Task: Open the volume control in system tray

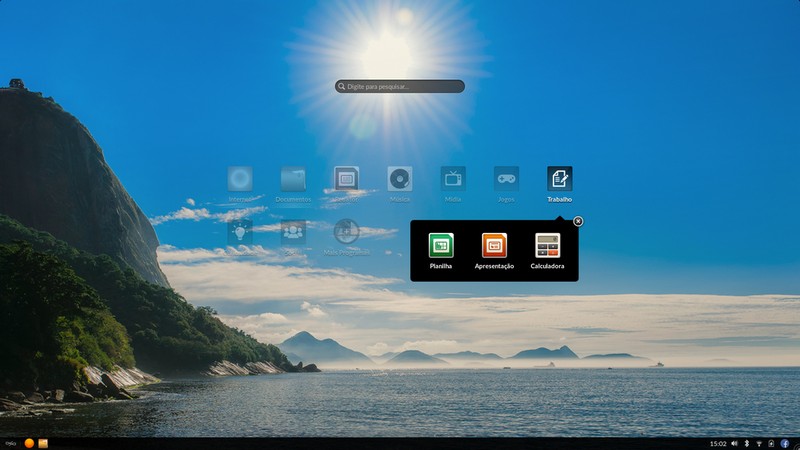Action: [734, 443]
